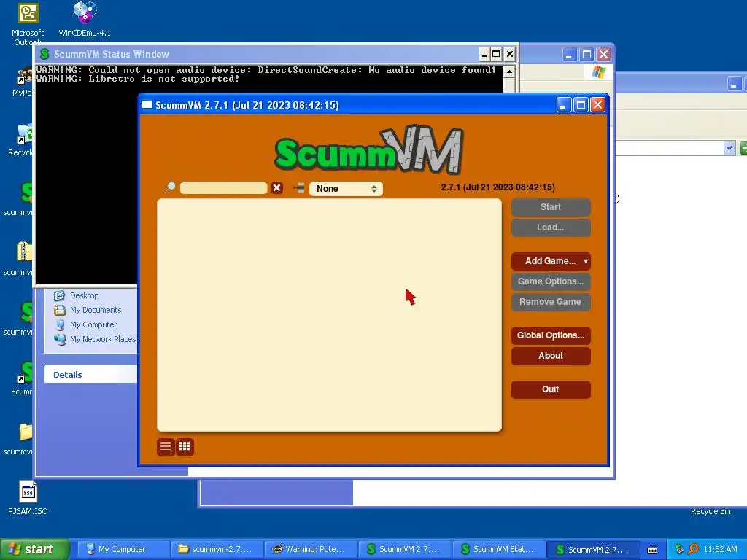Expand the Add Game button arrow
The height and width of the screenshot is (560, 747).
pos(586,261)
